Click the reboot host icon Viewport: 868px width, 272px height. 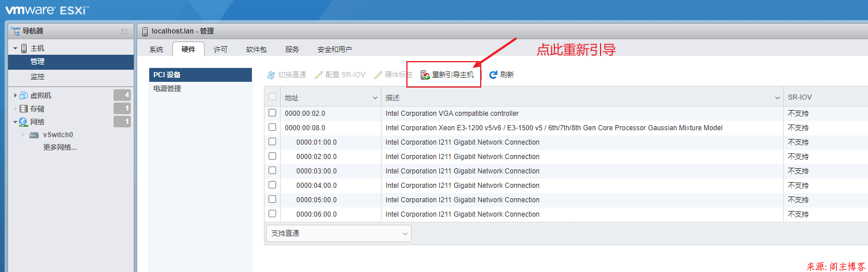click(x=425, y=75)
